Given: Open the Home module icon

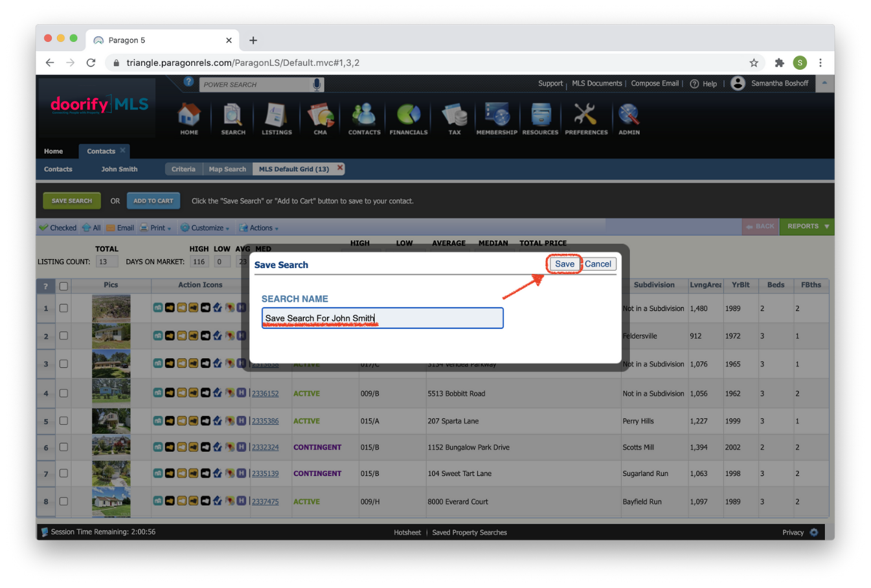Looking at the screenshot, I should [x=189, y=119].
